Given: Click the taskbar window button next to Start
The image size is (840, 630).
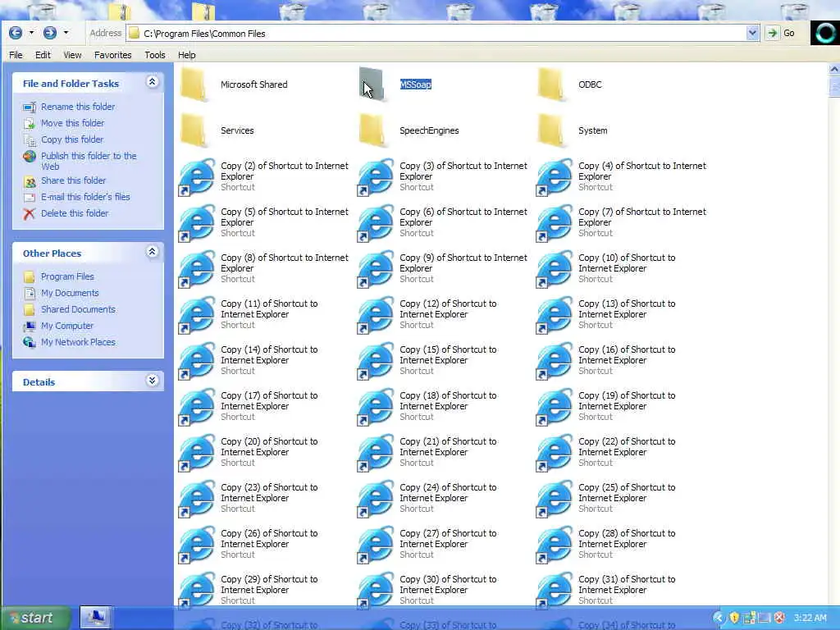Looking at the screenshot, I should tap(96, 617).
